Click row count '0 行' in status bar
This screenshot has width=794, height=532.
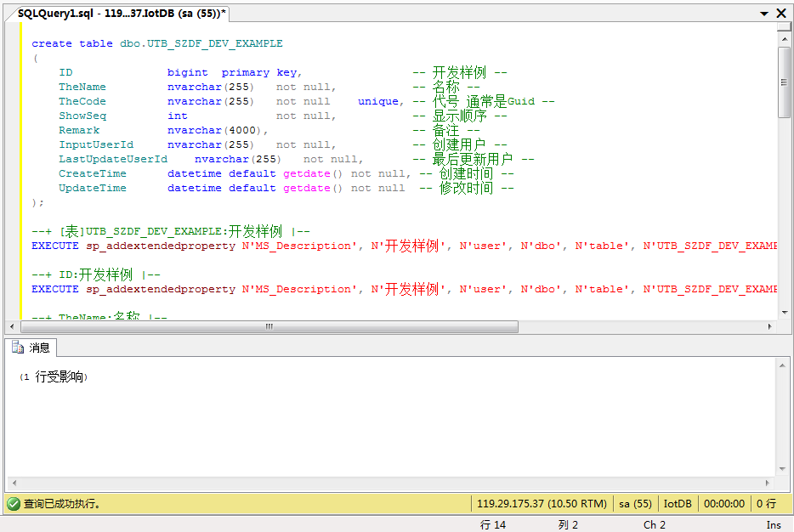766,504
